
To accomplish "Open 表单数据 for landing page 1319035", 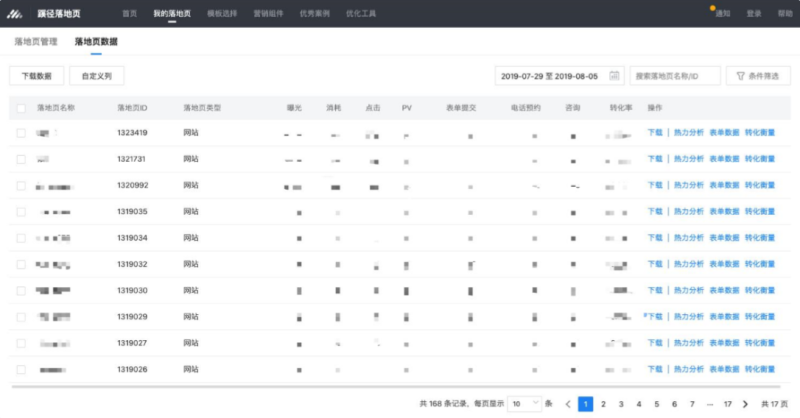I will point(724,212).
